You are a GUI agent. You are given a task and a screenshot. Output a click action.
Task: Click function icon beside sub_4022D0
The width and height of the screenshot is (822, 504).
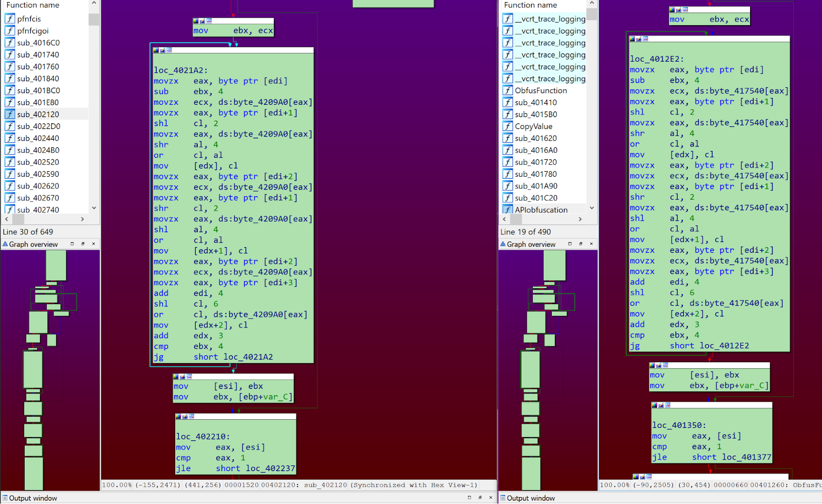(x=10, y=126)
